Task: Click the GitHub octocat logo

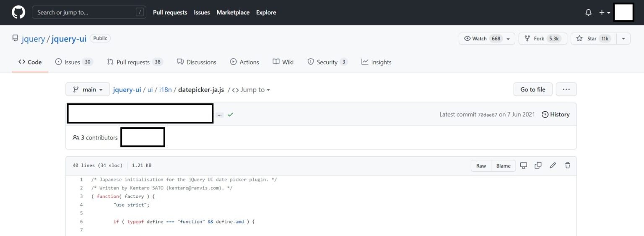Action: (18, 13)
